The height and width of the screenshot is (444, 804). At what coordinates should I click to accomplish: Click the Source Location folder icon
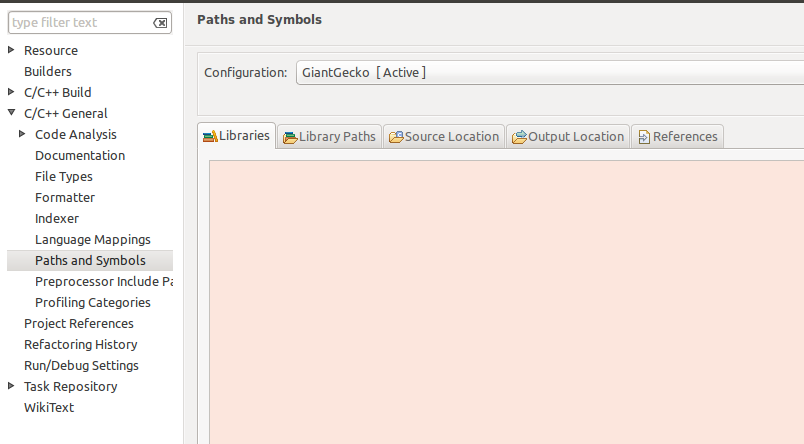tap(396, 137)
